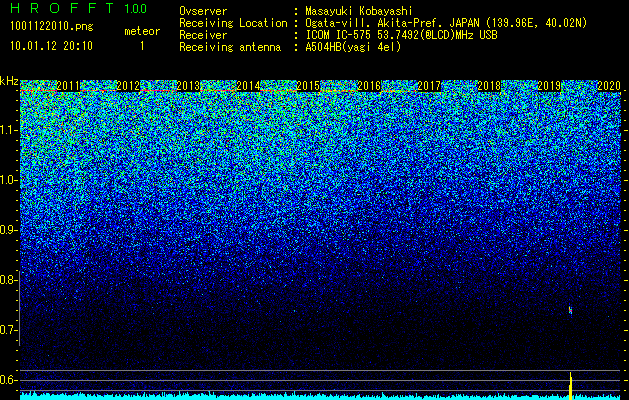Click the HROFFT title text
The image size is (629, 400).
coord(62,8)
